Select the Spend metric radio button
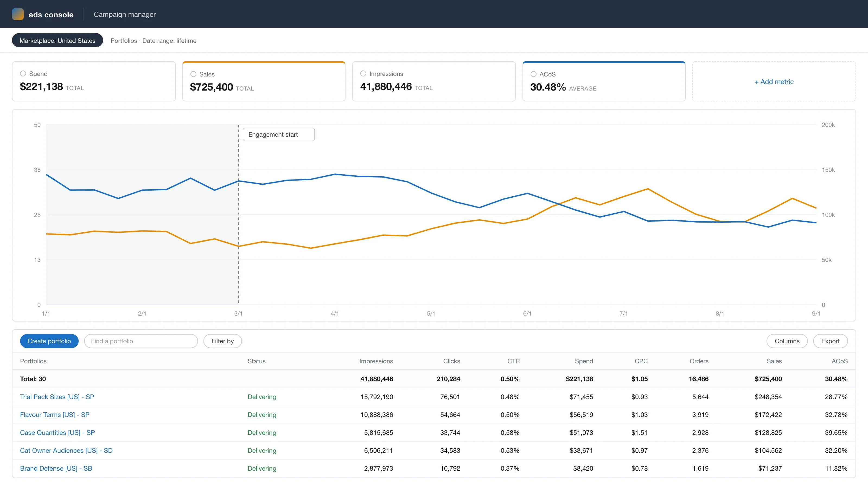Viewport: 868px width, 488px height. (23, 73)
